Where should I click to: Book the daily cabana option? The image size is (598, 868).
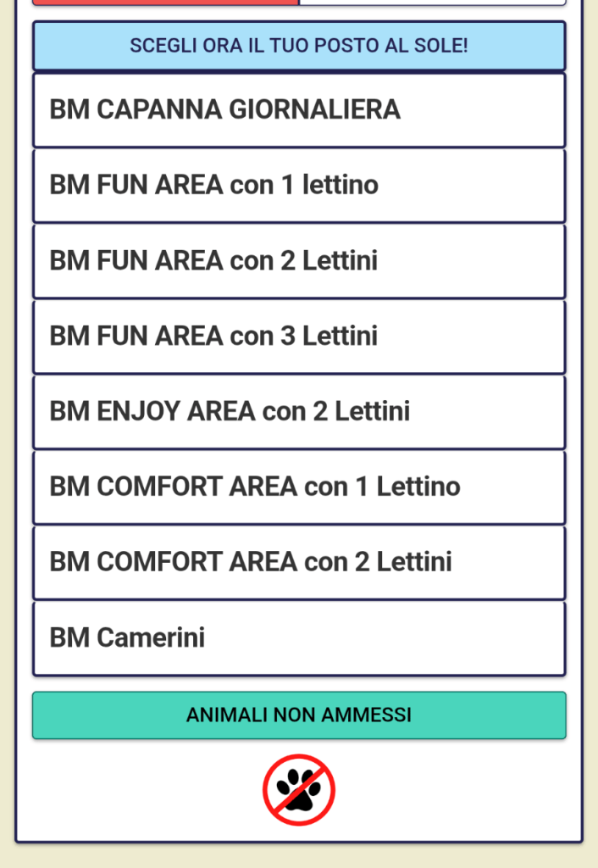point(298,110)
